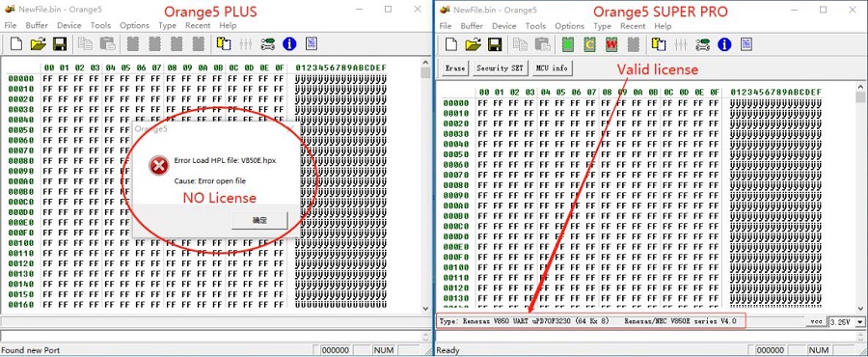Open file with the right window's folder icon
Viewport: 868px width, 357px height.
pyautogui.click(x=474, y=44)
